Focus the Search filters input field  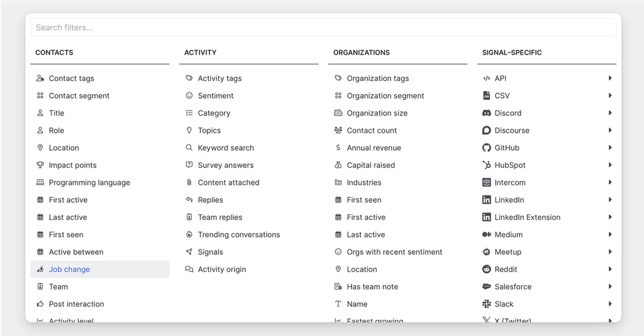(323, 28)
